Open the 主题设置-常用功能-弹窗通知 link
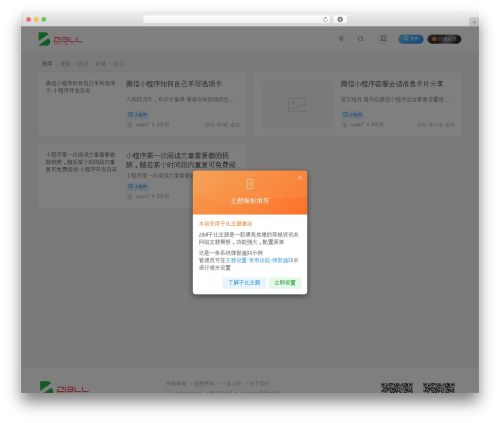The height and width of the screenshot is (423, 500). click(x=259, y=260)
